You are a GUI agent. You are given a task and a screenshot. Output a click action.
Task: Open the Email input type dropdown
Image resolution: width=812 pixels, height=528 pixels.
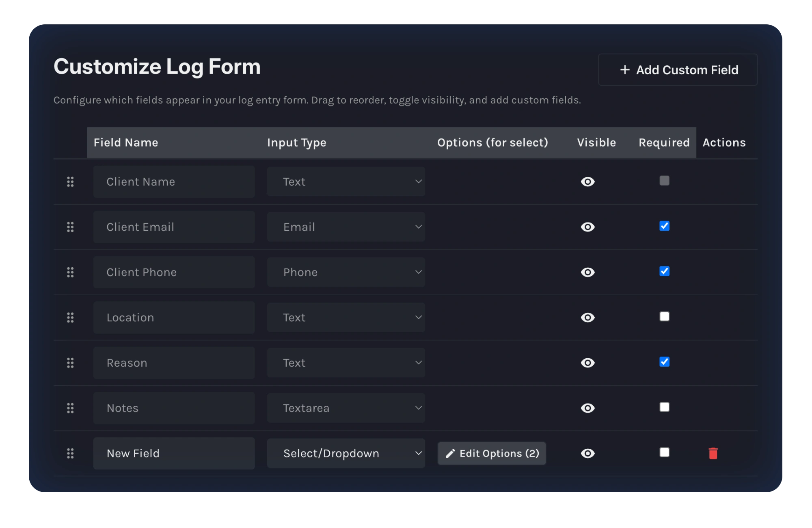click(x=346, y=227)
